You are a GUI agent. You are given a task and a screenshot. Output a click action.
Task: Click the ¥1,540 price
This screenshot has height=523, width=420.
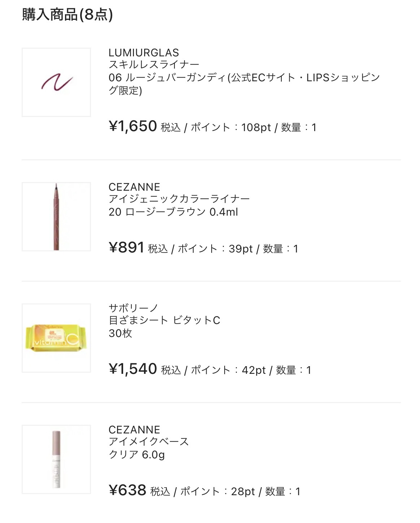[133, 369]
